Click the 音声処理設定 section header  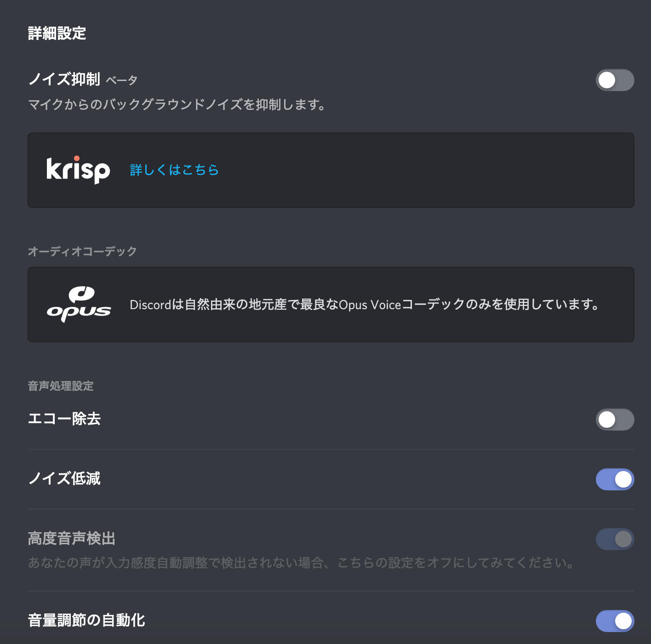(x=61, y=386)
